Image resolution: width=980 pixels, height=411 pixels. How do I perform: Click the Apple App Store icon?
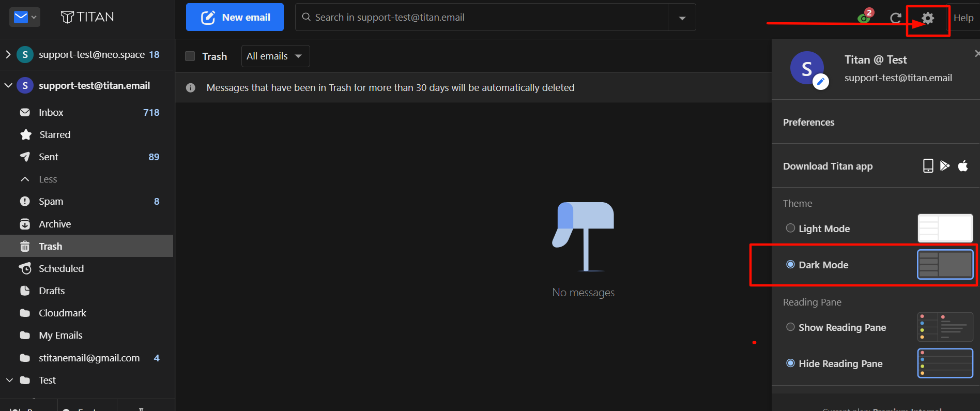pyautogui.click(x=963, y=166)
